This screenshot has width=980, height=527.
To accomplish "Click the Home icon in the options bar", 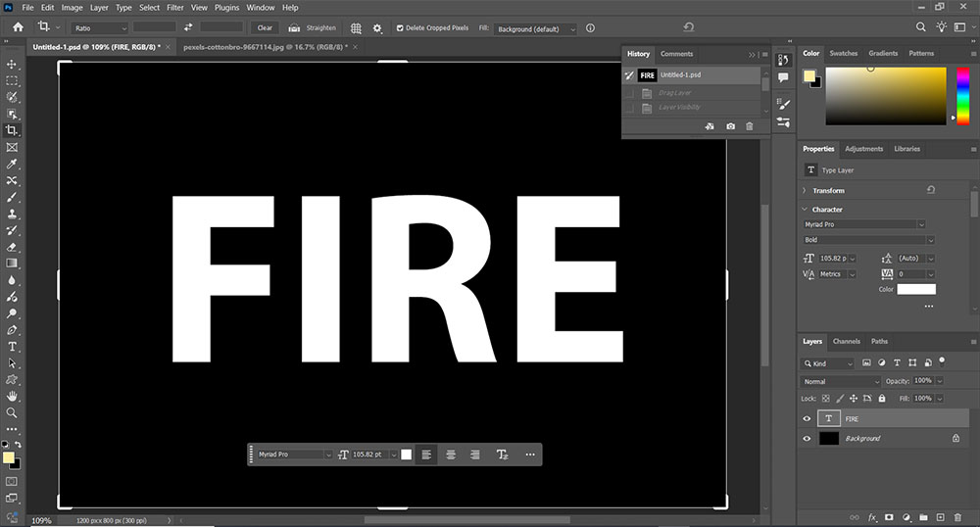I will (18, 27).
